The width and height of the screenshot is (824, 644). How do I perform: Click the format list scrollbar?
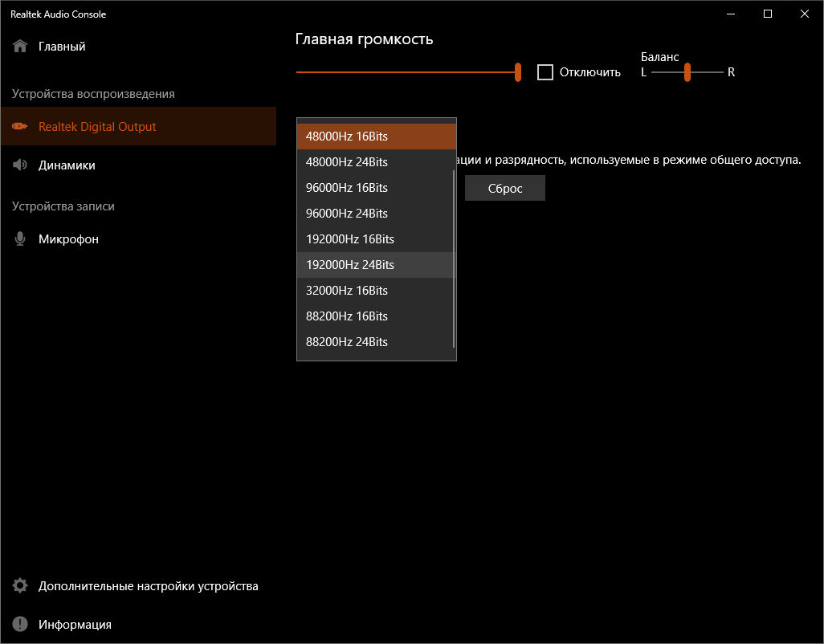pos(454,259)
